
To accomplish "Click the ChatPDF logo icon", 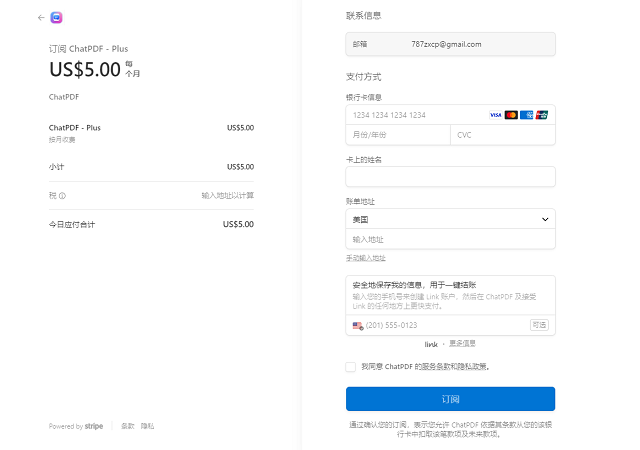I will [x=56, y=18].
